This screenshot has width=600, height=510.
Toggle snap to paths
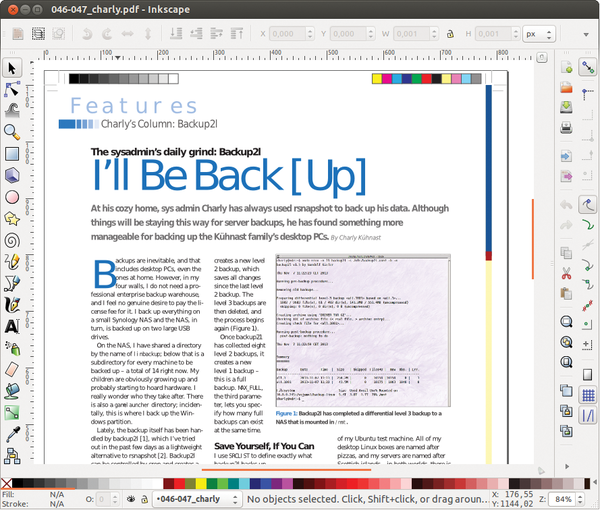[587, 224]
